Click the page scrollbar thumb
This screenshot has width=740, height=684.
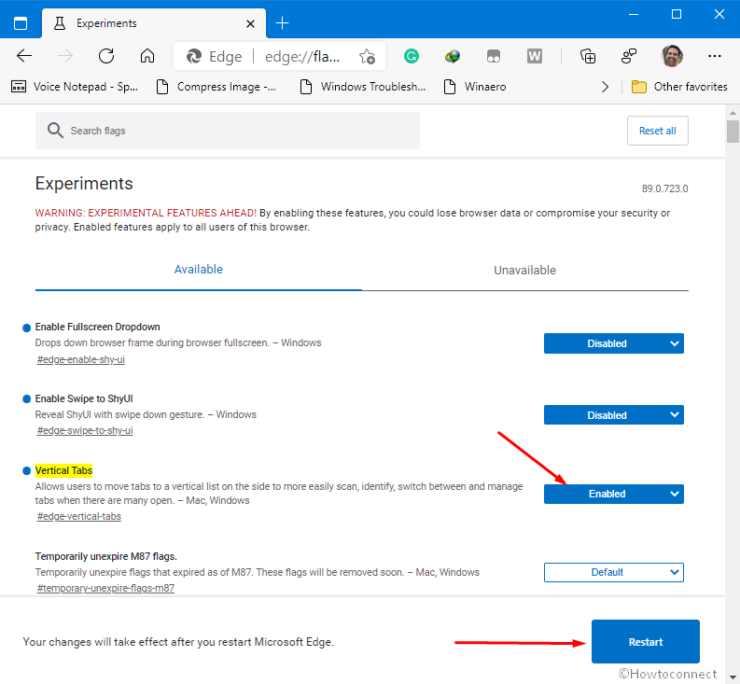pyautogui.click(x=732, y=131)
